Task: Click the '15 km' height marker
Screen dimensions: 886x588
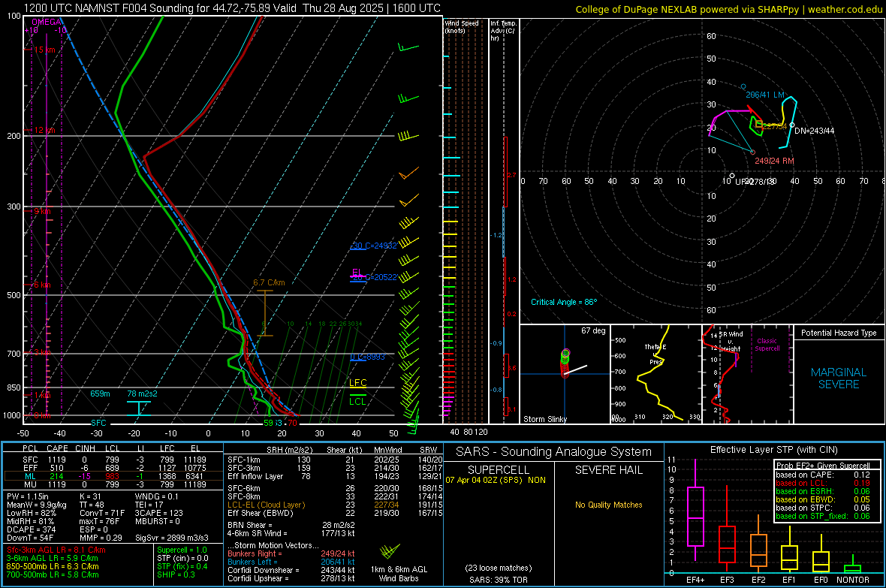Action: coord(44,50)
